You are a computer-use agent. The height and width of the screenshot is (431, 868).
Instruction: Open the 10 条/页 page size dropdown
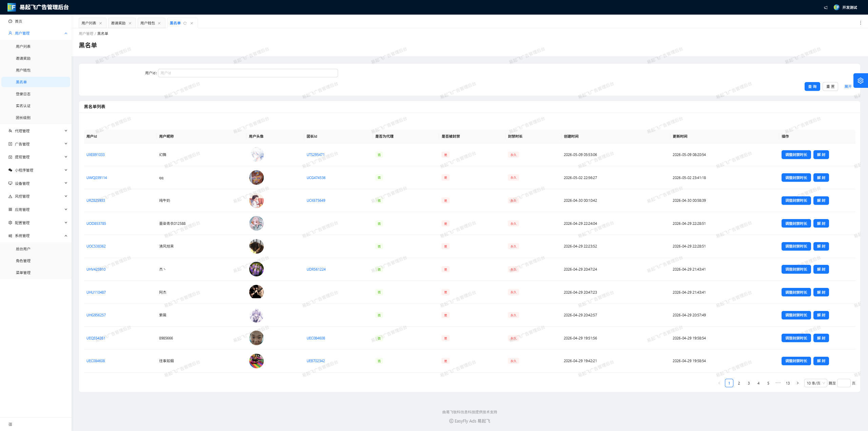click(x=815, y=383)
